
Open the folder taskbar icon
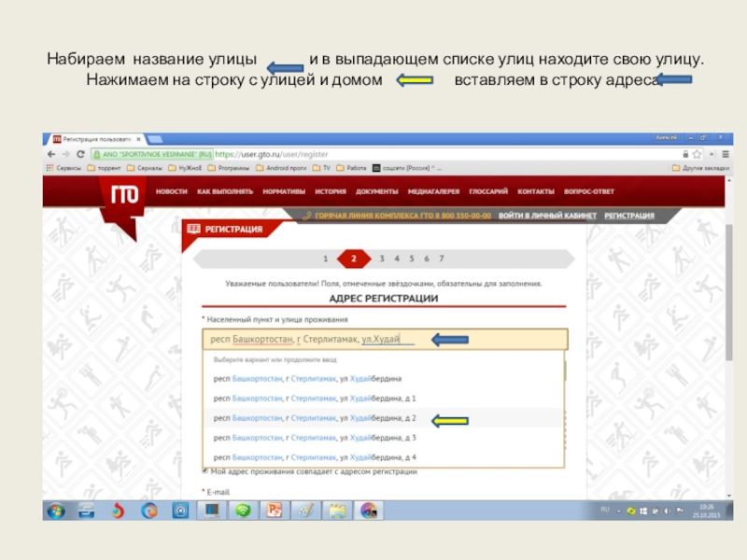pos(337,511)
